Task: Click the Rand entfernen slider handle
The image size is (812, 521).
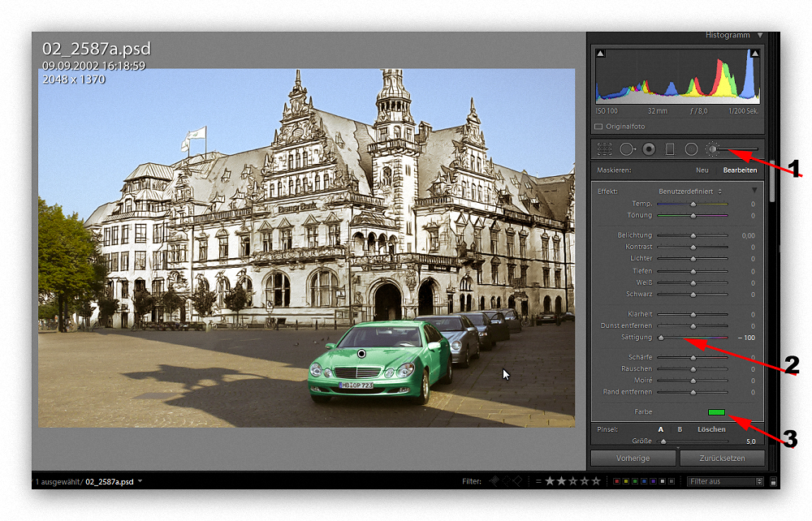Action: tap(693, 392)
